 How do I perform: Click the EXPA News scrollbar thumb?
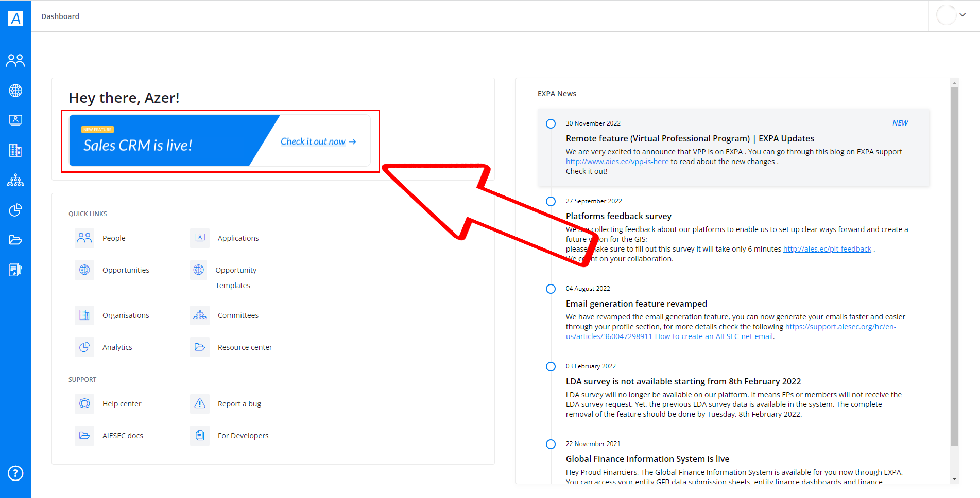[x=954, y=266]
